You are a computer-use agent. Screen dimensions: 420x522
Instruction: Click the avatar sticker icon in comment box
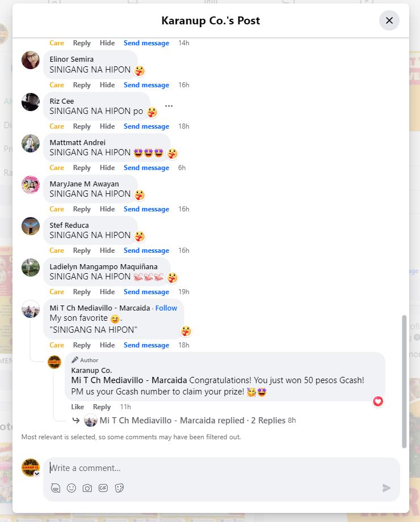(x=56, y=488)
